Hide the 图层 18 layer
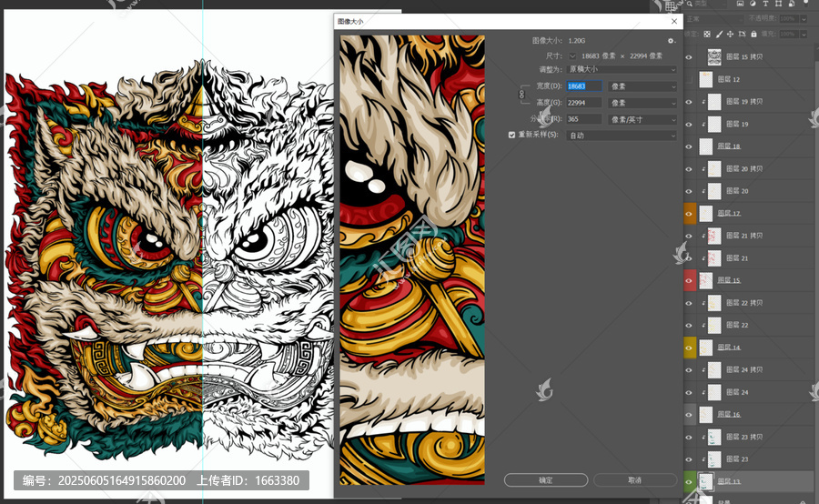819x504 pixels. 689,146
